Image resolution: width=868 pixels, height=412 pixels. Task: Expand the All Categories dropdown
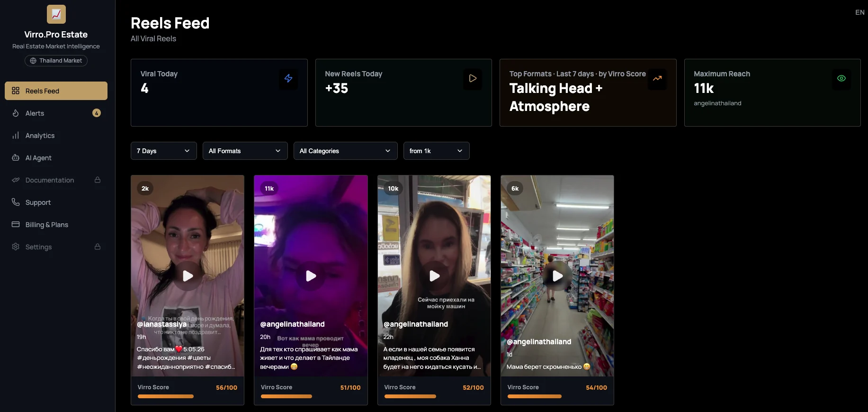346,151
